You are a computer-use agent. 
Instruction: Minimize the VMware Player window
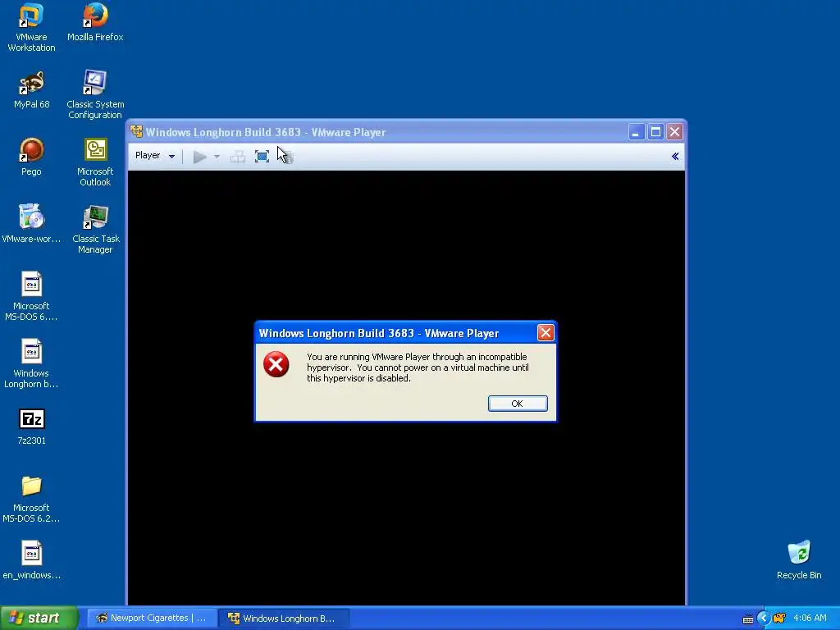(x=636, y=132)
